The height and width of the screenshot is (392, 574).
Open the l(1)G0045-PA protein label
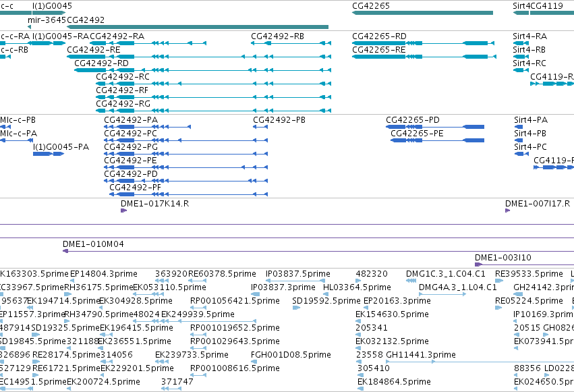coord(61,147)
